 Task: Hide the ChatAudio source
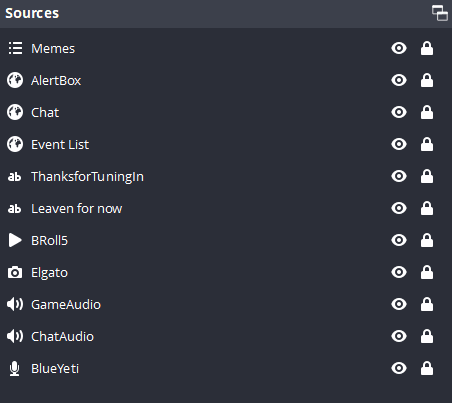point(399,336)
